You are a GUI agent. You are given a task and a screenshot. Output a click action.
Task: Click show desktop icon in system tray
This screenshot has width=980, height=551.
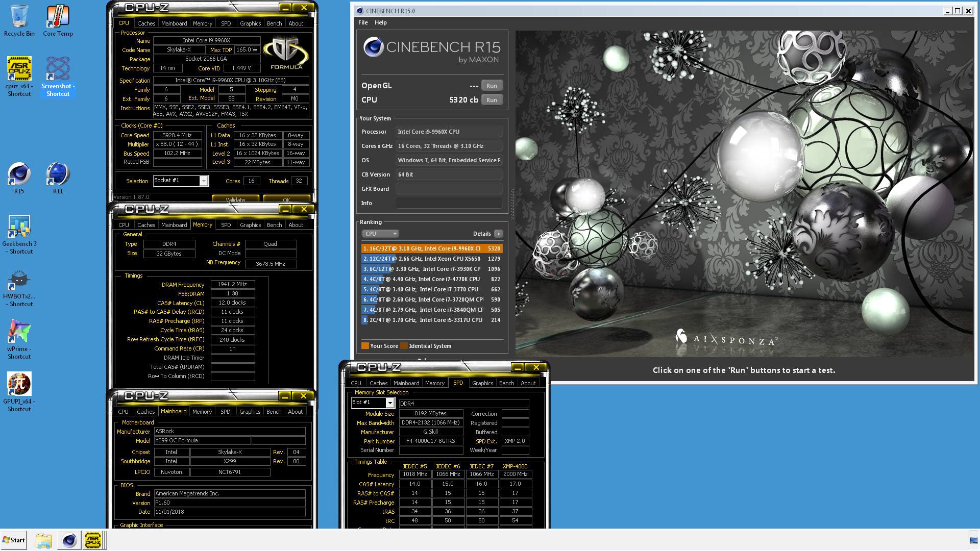coord(973,540)
